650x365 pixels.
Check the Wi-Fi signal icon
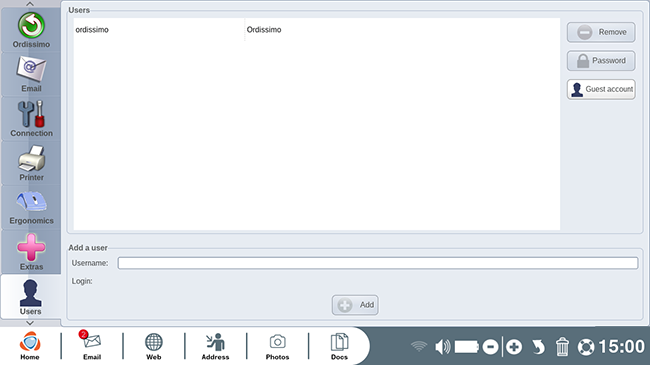pos(419,346)
